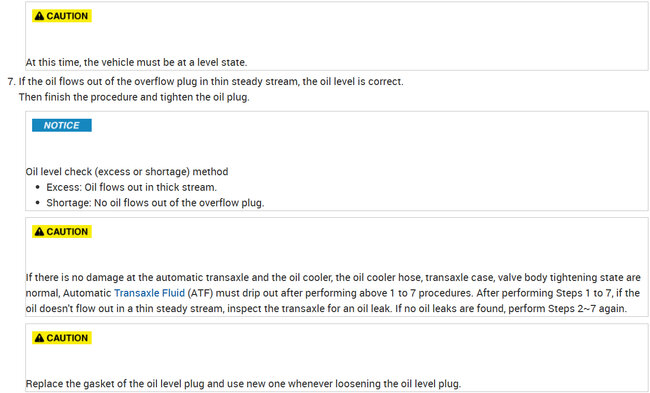
Task: Click the '(ATF)' abbreviation after the link
Action: pos(200,293)
